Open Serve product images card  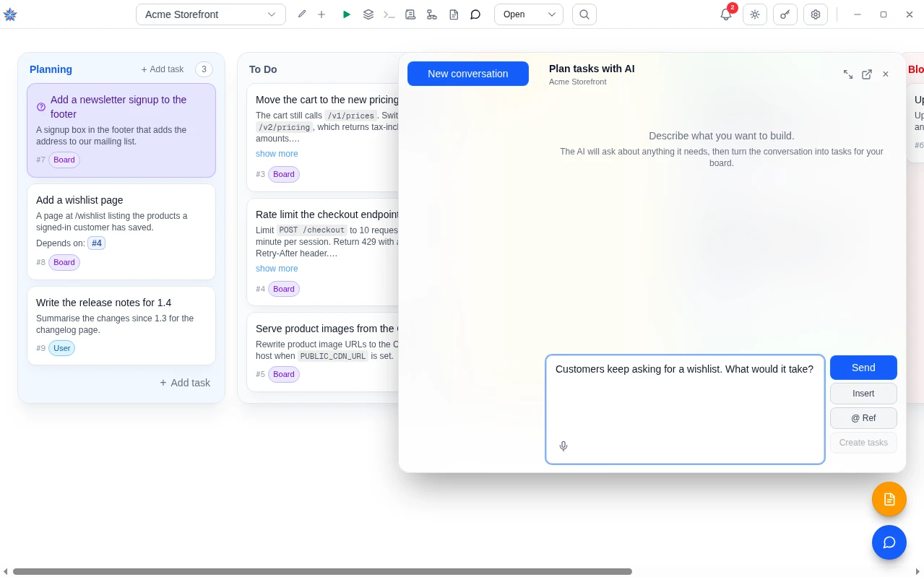tap(323, 352)
